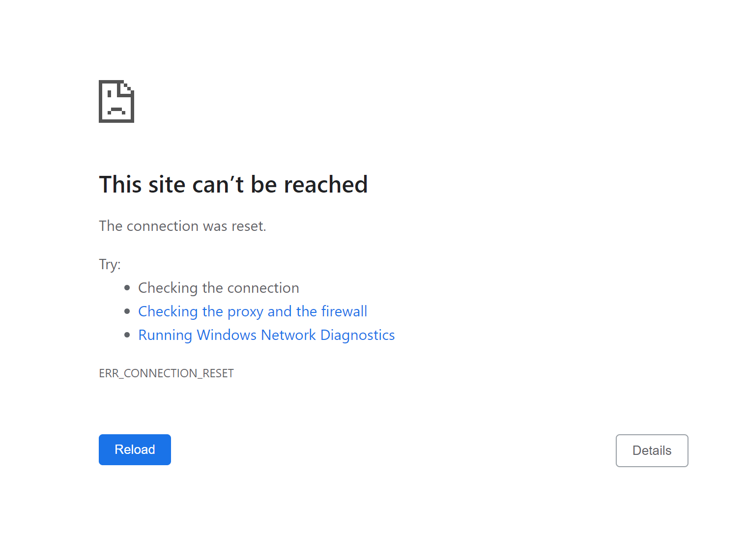Click the word "reached" in the heading
Image resolution: width=745 pixels, height=560 pixels.
coord(325,185)
